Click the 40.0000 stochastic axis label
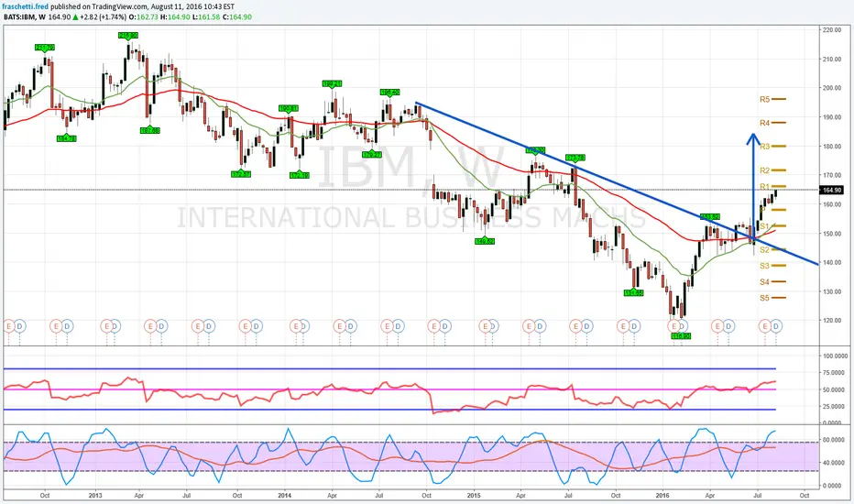 835,463
